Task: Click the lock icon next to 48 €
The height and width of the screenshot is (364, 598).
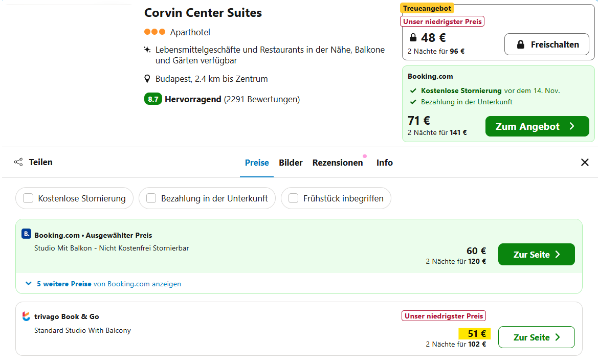Action: (413, 37)
